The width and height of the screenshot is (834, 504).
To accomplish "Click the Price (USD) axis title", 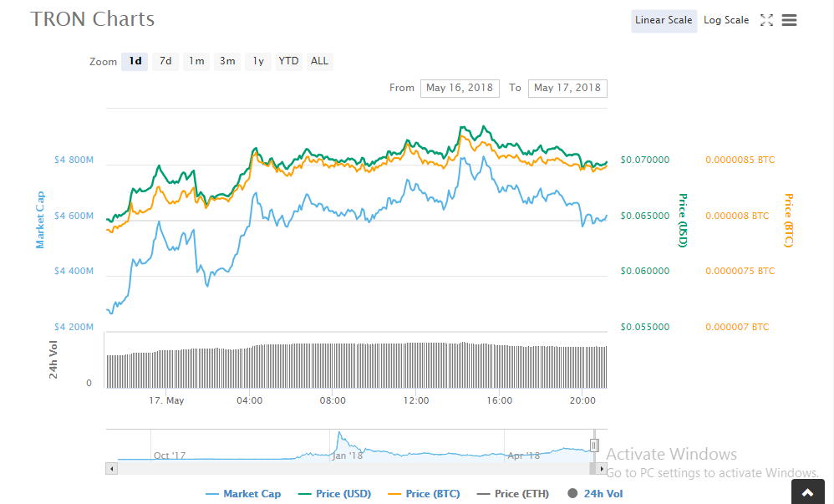I will [683, 221].
